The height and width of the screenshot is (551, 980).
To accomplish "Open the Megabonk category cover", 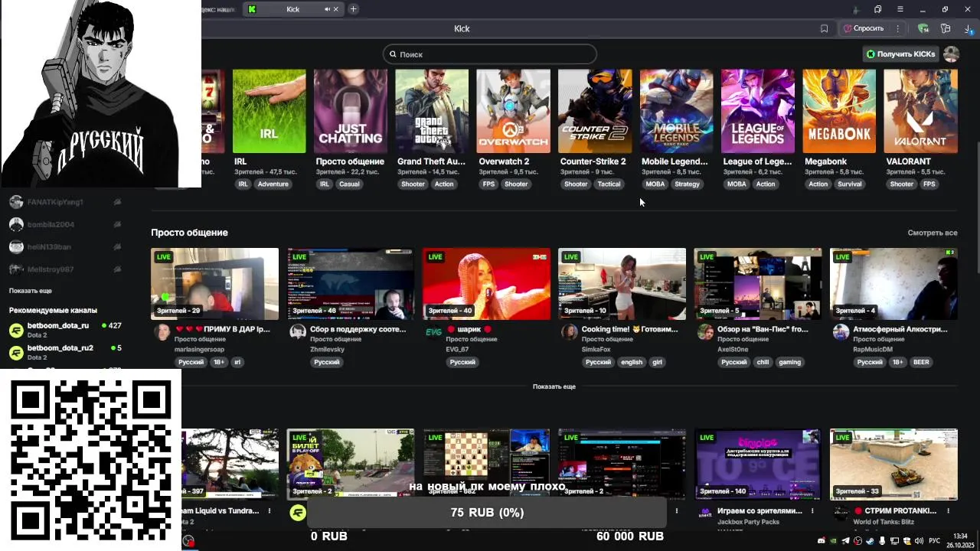I will (x=839, y=111).
